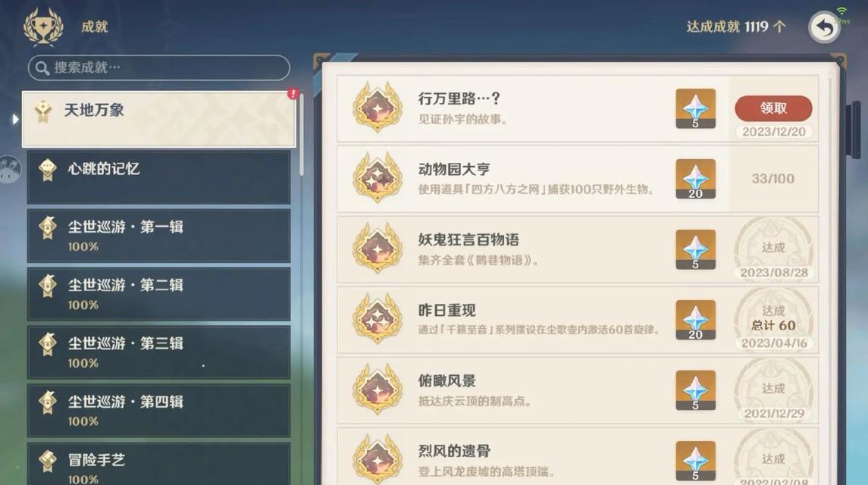
Task: Open the 心跳的记忆 category
Action: 159,177
